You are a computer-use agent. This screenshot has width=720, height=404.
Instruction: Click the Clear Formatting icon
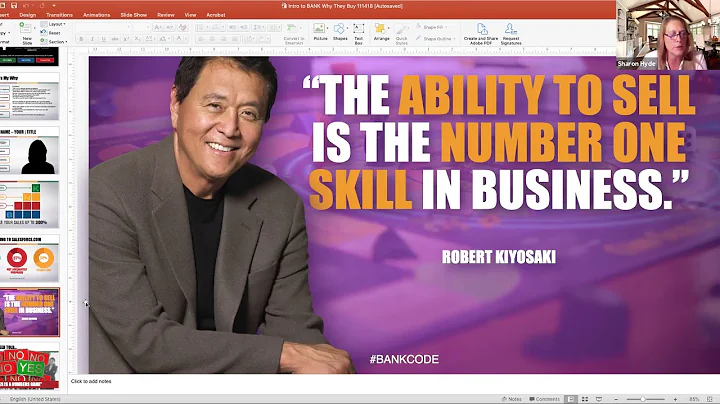pos(182,28)
